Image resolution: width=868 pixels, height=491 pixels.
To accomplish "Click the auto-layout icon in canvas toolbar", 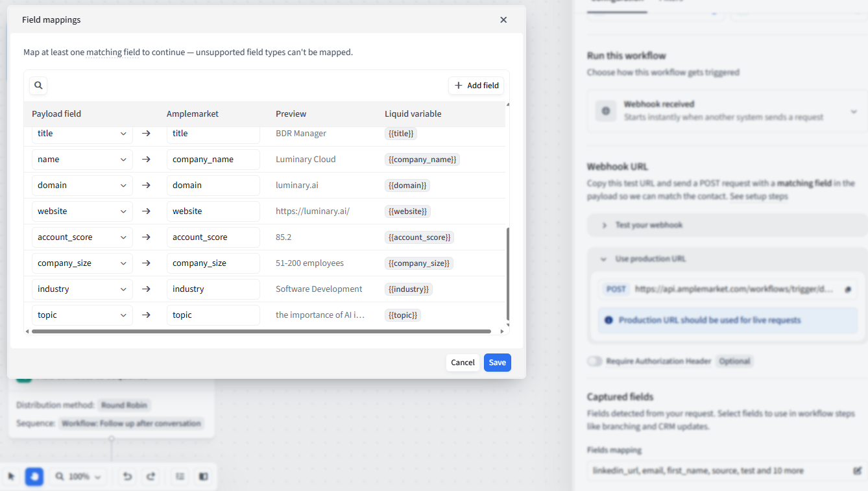I will pyautogui.click(x=180, y=477).
